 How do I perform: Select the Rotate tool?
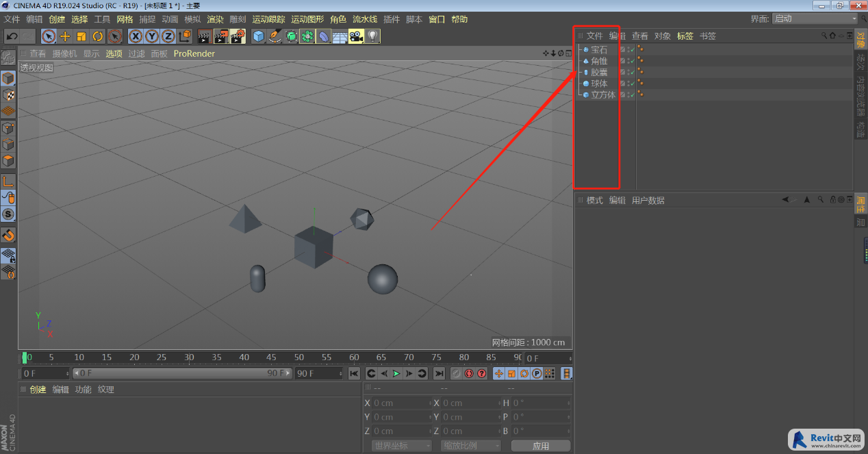coord(98,36)
